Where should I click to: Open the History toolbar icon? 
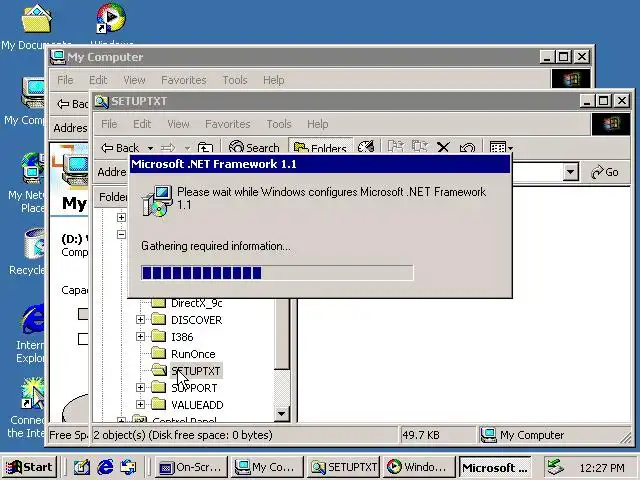pyautogui.click(x=366, y=147)
